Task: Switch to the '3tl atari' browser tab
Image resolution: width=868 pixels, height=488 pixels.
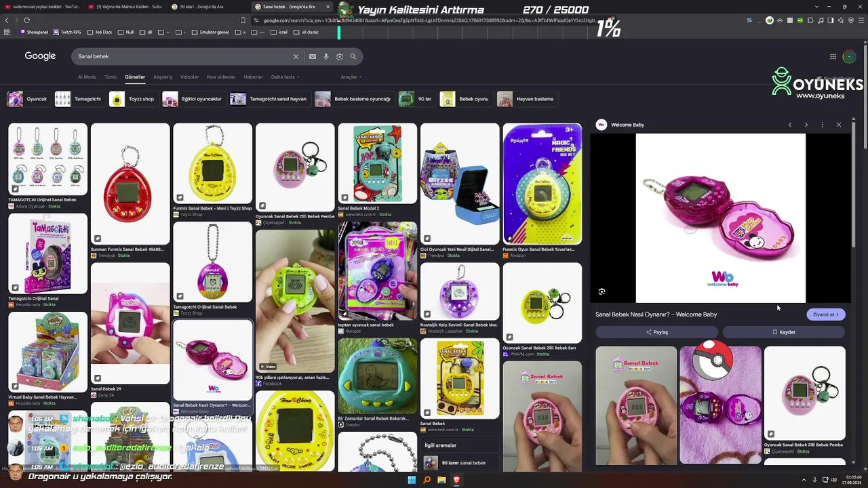Action: [x=208, y=7]
